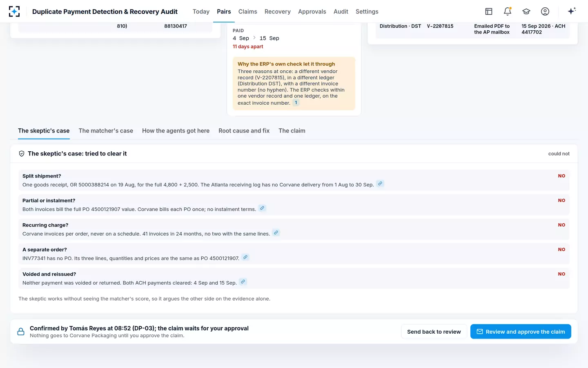
Task: Open notifications bell
Action: pyautogui.click(x=508, y=11)
